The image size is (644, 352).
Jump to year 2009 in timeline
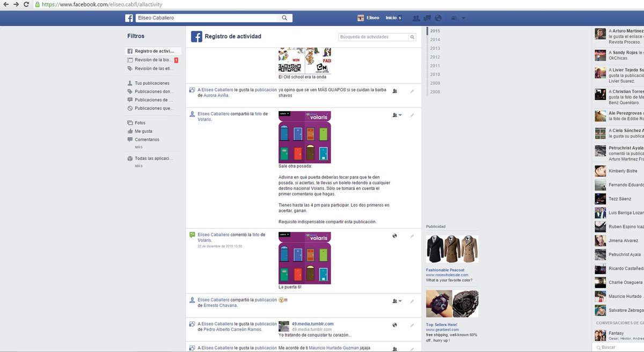[435, 83]
